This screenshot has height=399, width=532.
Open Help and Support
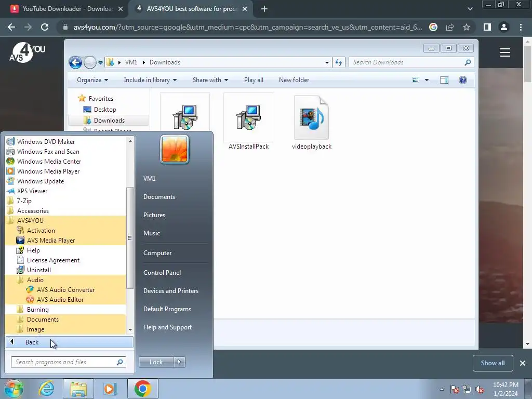[x=167, y=327]
